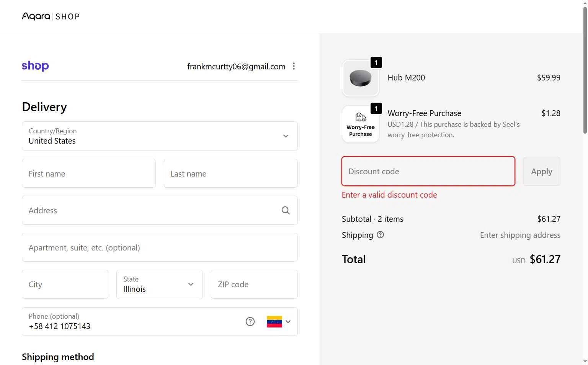Screen dimensions: 588x365
Task: Click the ZIP code field
Action: pyautogui.click(x=254, y=284)
